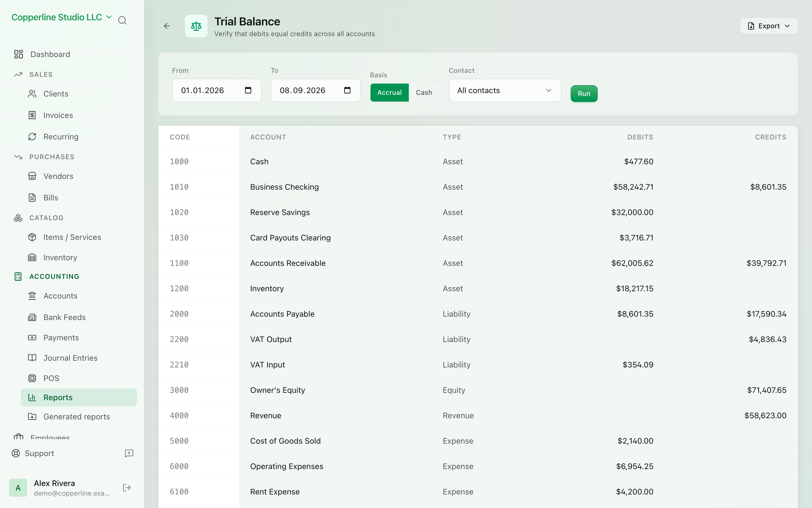
Task: Click the search magnifier icon in sidebar
Action: pos(122,21)
